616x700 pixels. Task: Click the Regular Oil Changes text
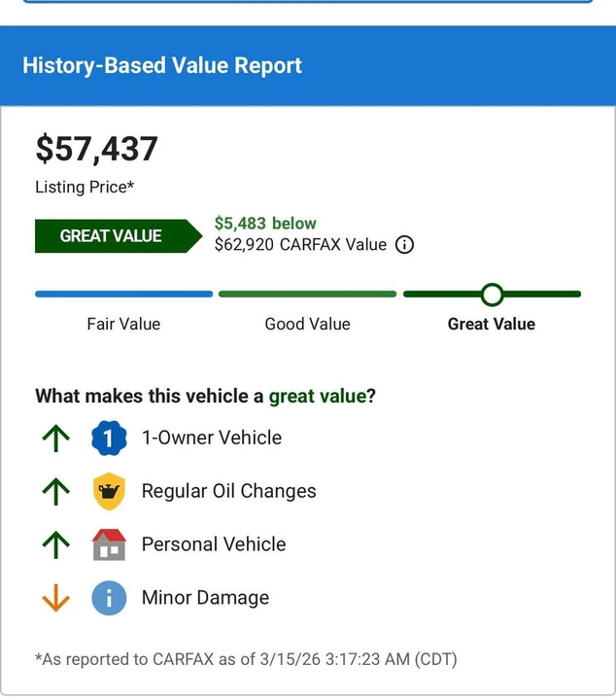pos(229,491)
